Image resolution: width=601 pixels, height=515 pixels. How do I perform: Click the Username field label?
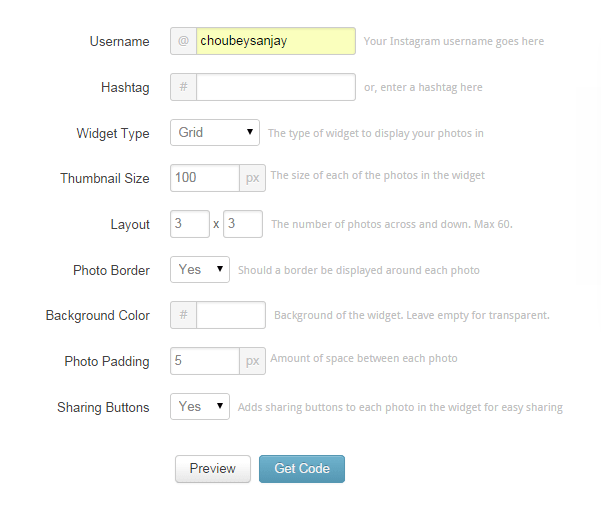[119, 42]
